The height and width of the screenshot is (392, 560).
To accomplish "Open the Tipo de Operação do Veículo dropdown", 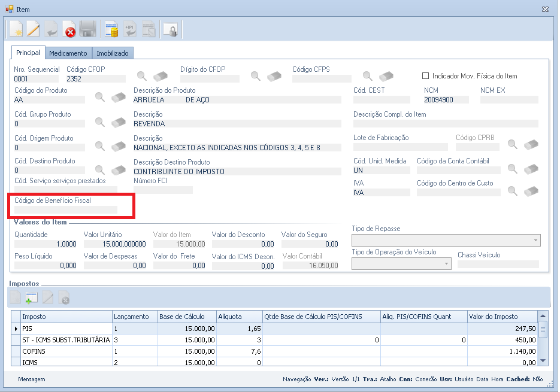I will (x=445, y=264).
